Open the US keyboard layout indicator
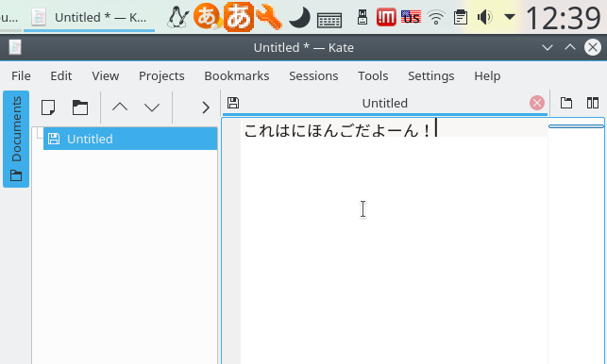 click(x=411, y=17)
